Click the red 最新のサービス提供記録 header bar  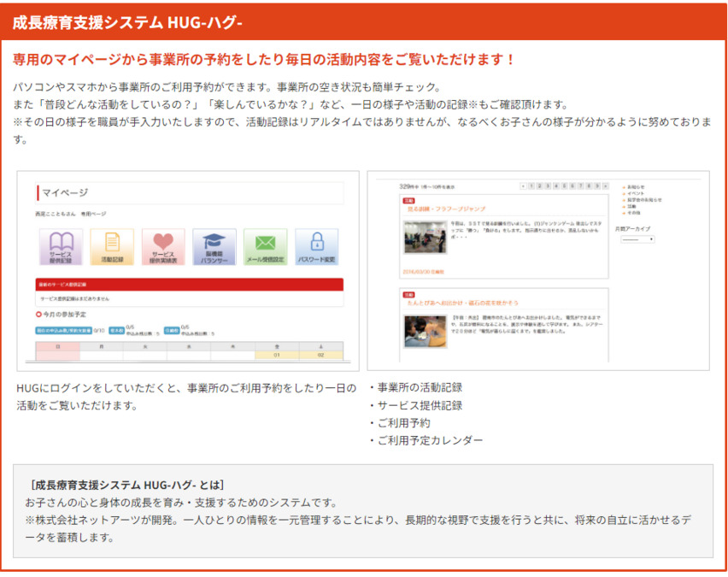point(190,285)
